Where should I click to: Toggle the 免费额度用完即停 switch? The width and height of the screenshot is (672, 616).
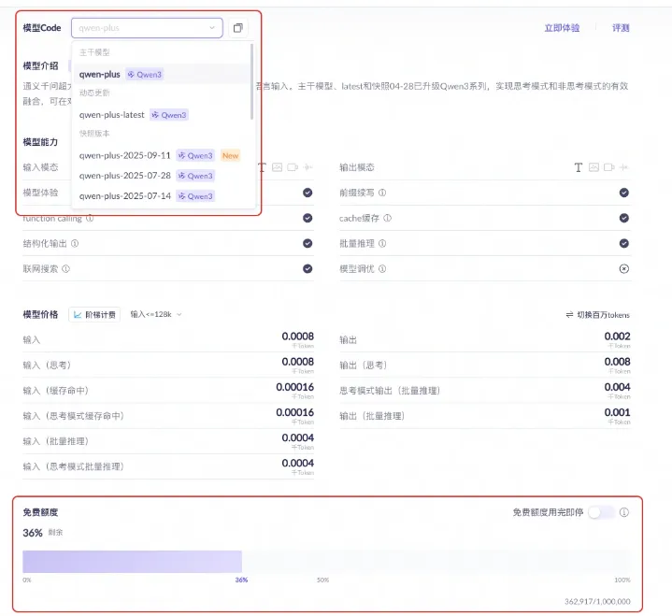[x=601, y=512]
